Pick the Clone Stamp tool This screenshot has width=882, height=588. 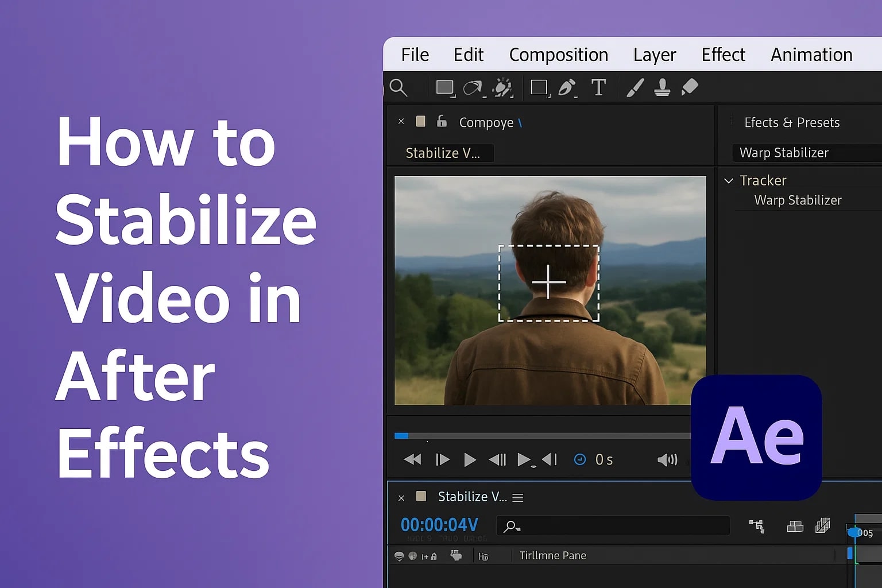pyautogui.click(x=662, y=87)
